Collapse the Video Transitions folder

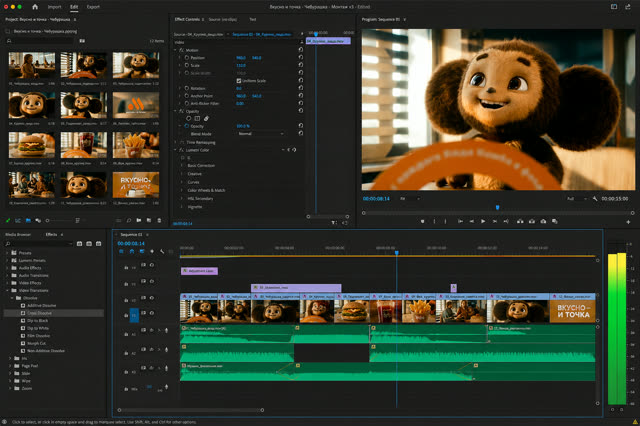[7, 290]
